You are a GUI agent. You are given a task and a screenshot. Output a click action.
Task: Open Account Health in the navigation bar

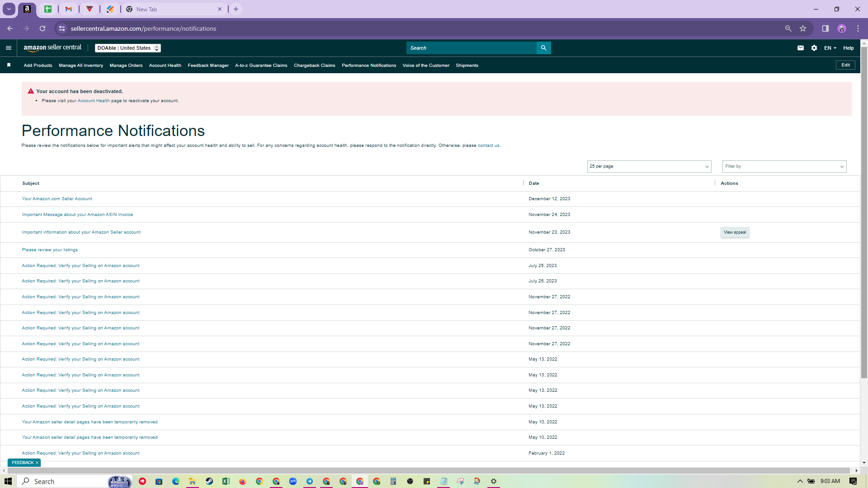click(x=165, y=66)
